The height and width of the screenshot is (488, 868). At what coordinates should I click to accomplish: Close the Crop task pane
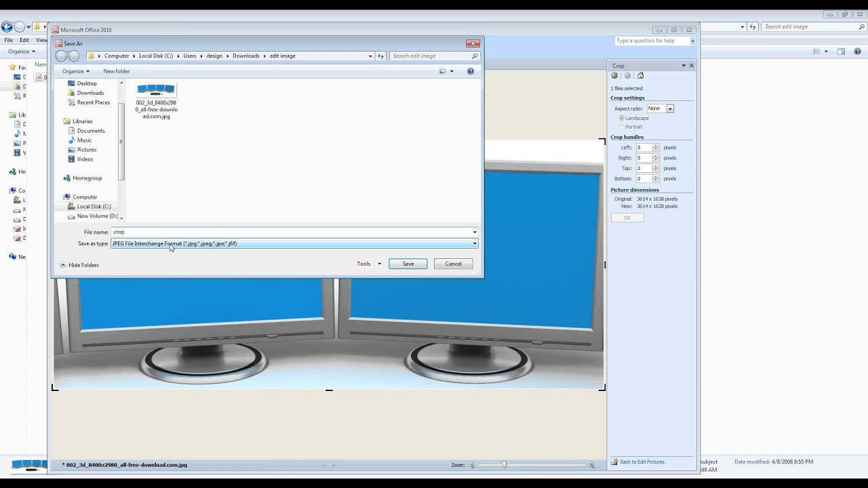(692, 66)
